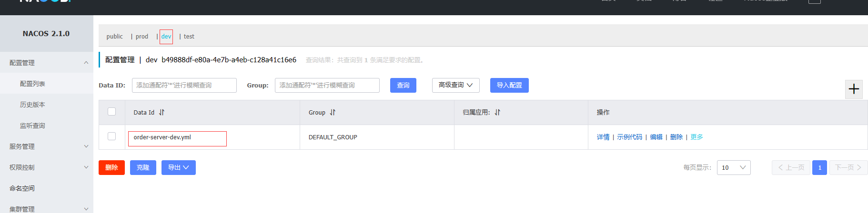Switch to the test namespace tab
The image size is (868, 213).
(189, 37)
